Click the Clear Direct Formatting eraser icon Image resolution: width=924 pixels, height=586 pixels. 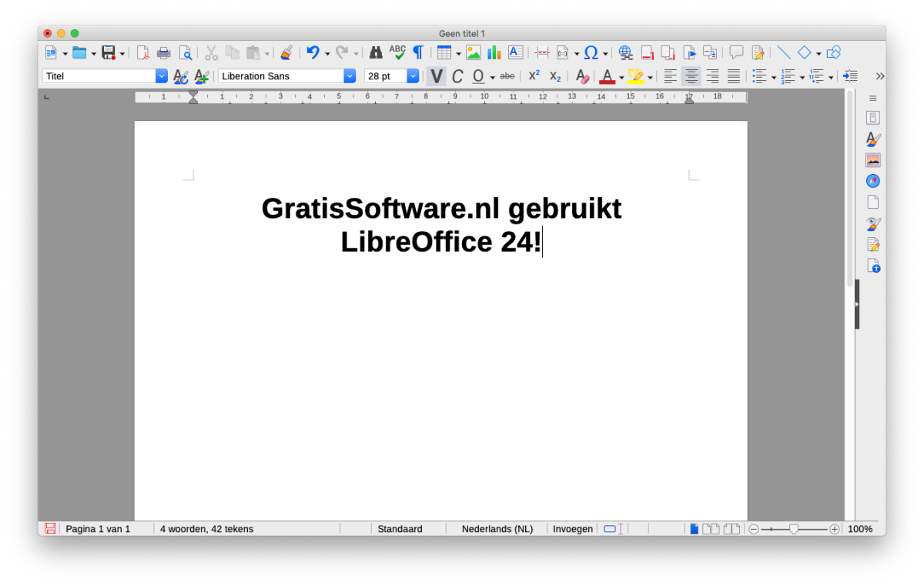pyautogui.click(x=582, y=76)
